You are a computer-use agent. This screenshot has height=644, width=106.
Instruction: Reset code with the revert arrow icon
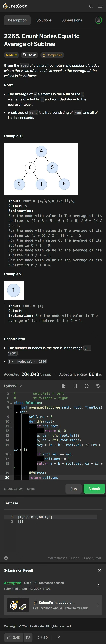98,386
